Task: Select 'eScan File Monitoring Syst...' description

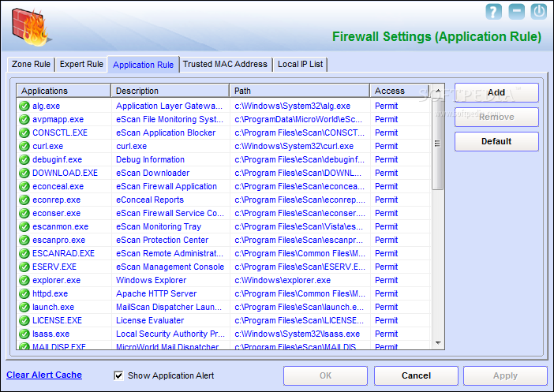Action: (170, 119)
